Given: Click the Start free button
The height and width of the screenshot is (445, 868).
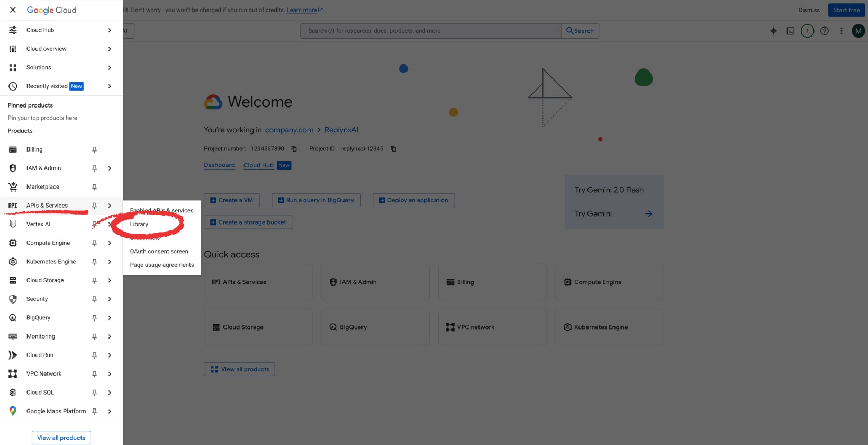Looking at the screenshot, I should coord(846,10).
